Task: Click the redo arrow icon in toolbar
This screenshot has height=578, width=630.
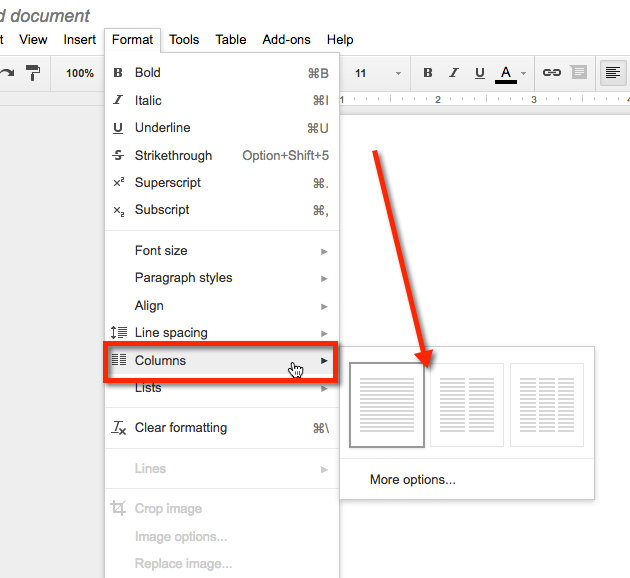Action: (7, 73)
